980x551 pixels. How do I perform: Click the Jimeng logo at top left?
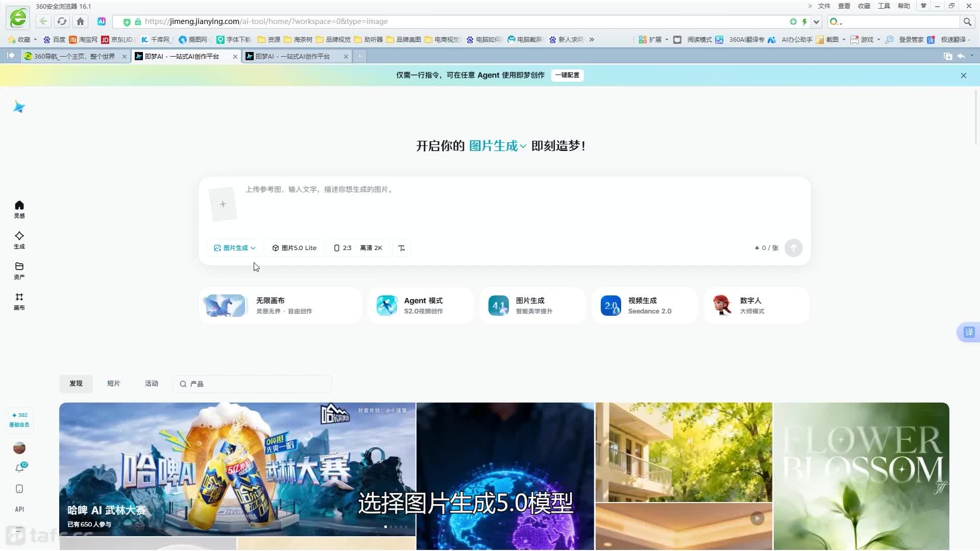[19, 107]
